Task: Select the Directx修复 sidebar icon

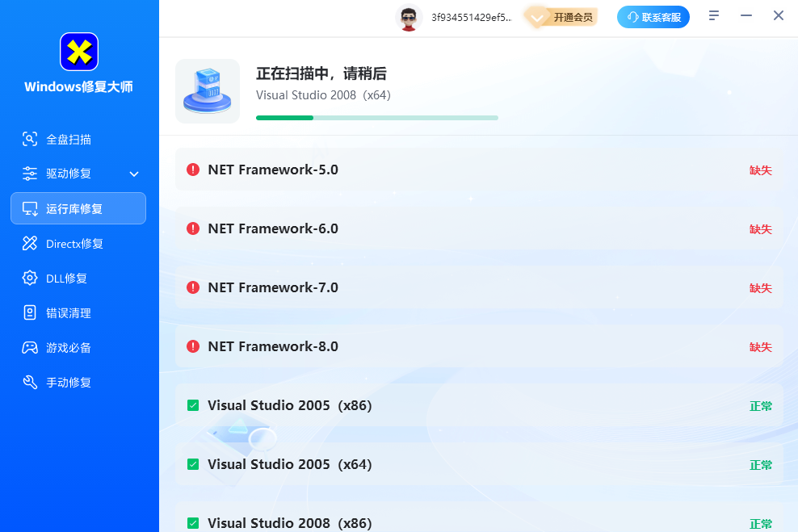Action: click(x=30, y=243)
